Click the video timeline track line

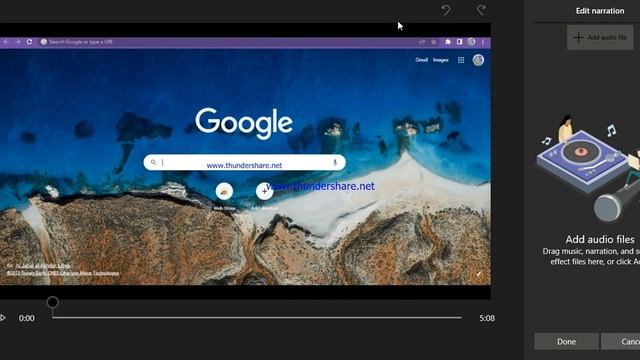257,317
